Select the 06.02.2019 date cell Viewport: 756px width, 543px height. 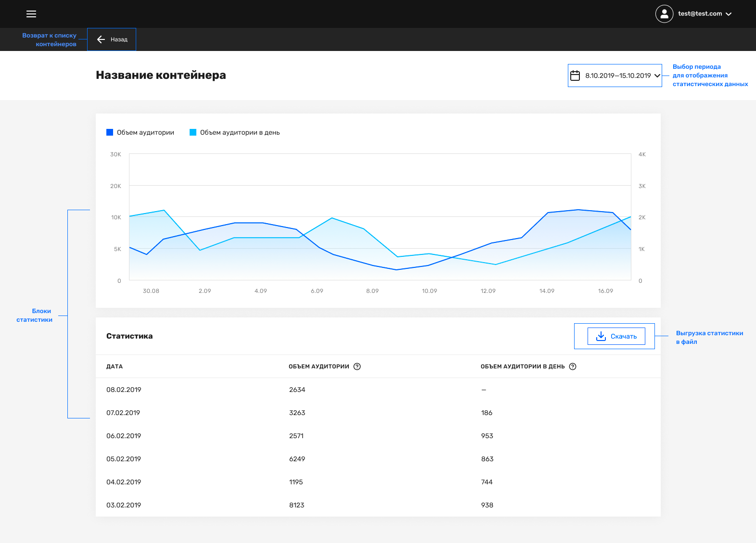tap(124, 436)
